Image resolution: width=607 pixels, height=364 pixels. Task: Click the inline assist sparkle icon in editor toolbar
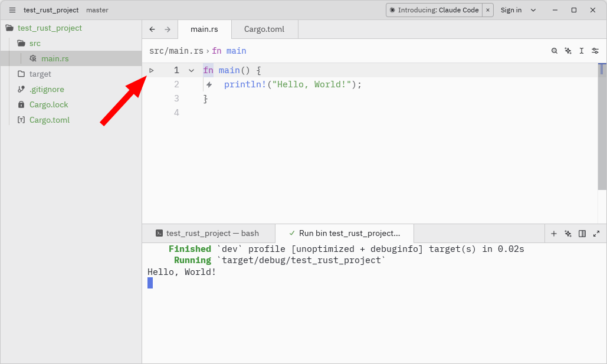[568, 51]
